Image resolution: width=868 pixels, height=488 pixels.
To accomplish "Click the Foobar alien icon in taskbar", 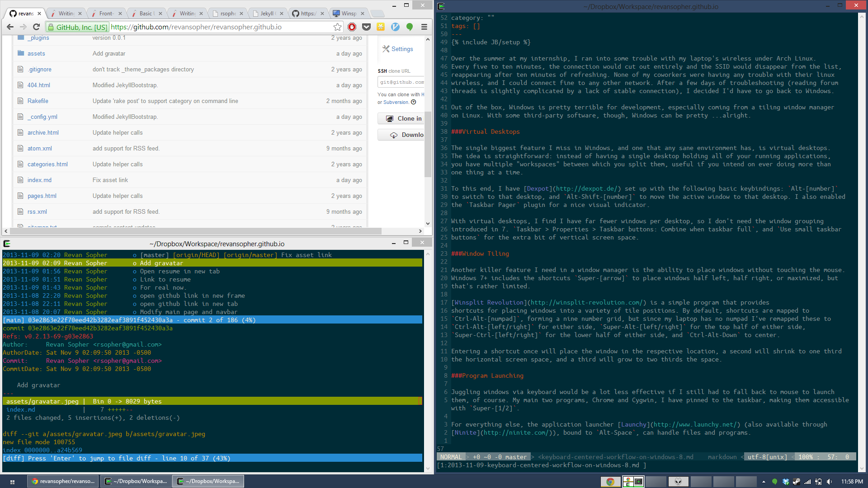I will (x=678, y=482).
